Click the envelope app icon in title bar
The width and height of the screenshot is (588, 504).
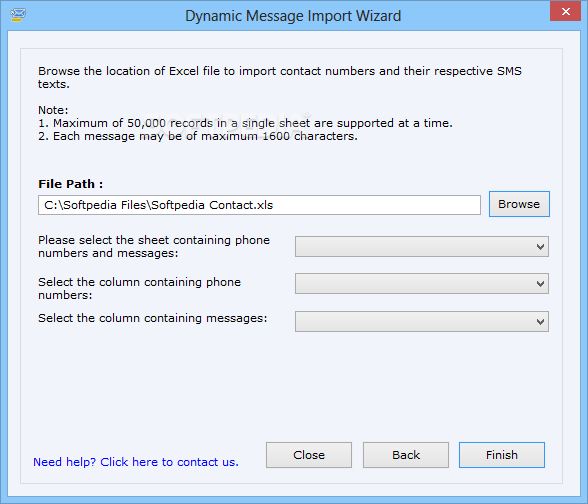click(x=18, y=15)
